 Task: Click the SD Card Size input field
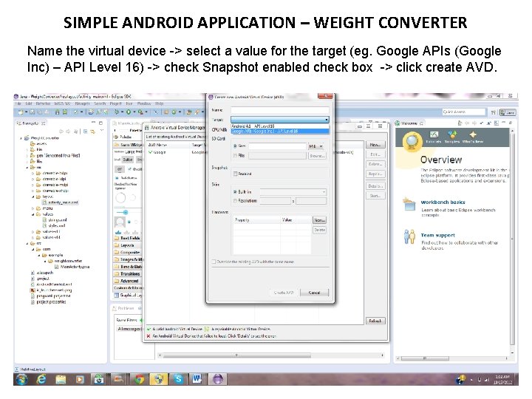(278, 146)
